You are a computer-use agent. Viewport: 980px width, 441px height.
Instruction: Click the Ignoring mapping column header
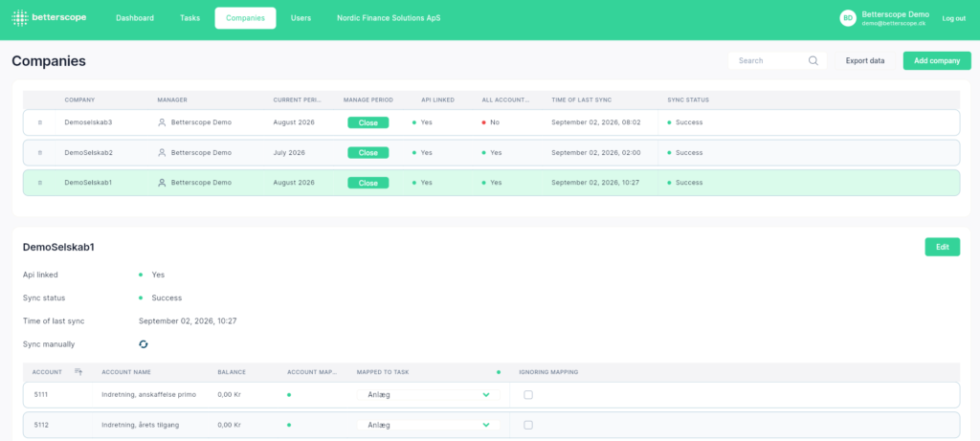coord(548,372)
